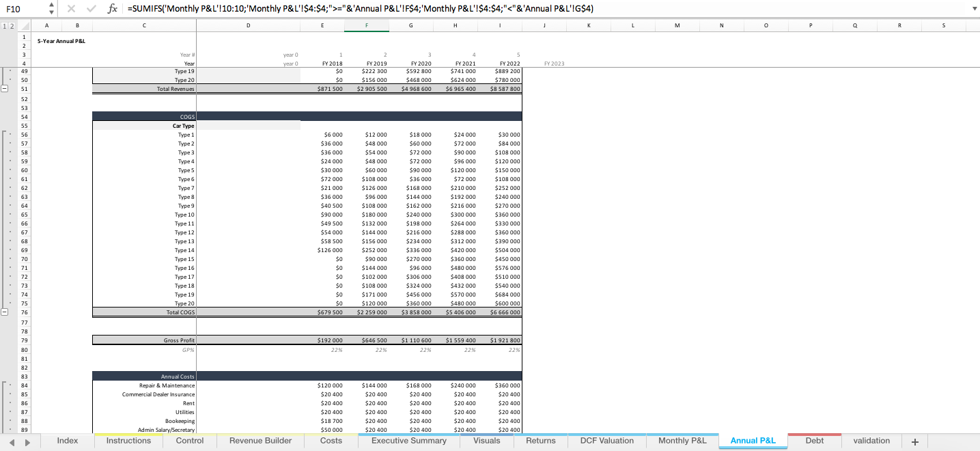Screen dimensions: 980x451
Task: Click inside the Name Box showing F10
Action: tap(20, 8)
